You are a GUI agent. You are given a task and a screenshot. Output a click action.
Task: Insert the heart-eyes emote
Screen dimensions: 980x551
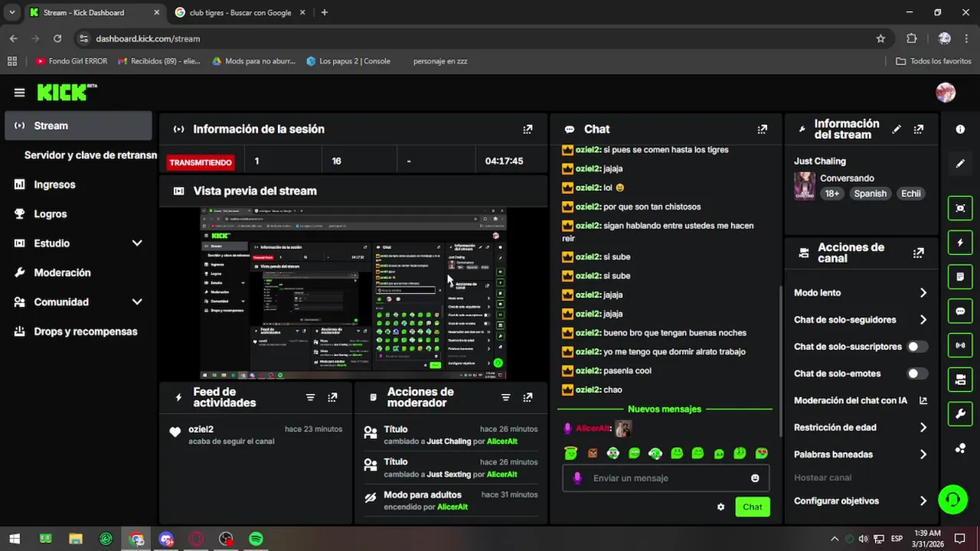click(x=761, y=453)
